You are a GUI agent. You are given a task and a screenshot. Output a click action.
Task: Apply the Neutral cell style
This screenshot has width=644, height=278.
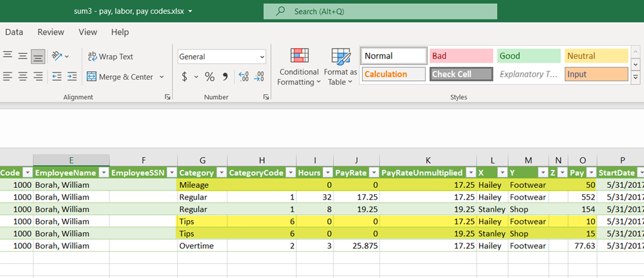pos(596,56)
